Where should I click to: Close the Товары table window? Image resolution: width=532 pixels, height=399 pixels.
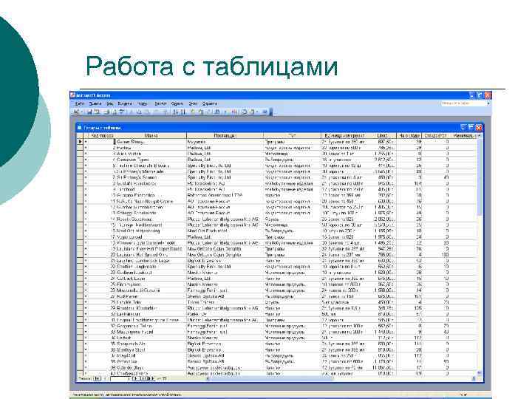(x=478, y=128)
